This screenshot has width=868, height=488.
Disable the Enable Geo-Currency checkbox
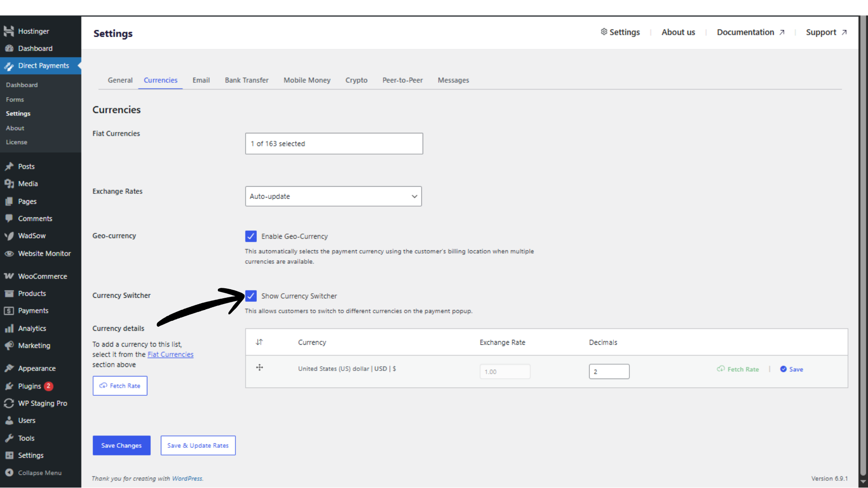tap(251, 236)
